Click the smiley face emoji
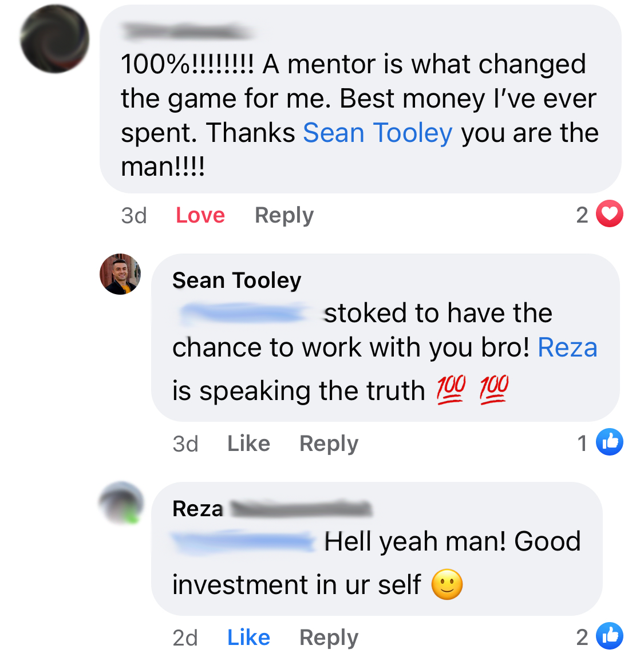 [x=447, y=584]
